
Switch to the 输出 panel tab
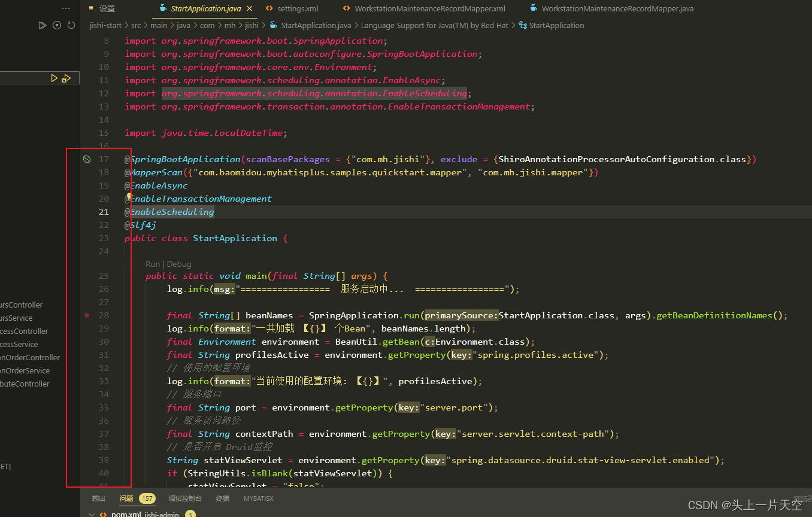[99, 498]
